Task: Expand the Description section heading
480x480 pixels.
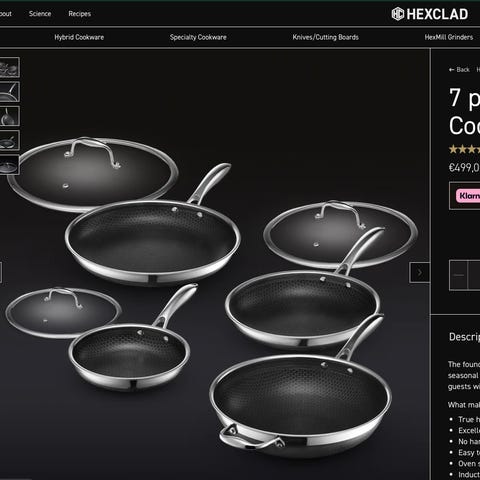Action: point(464,337)
